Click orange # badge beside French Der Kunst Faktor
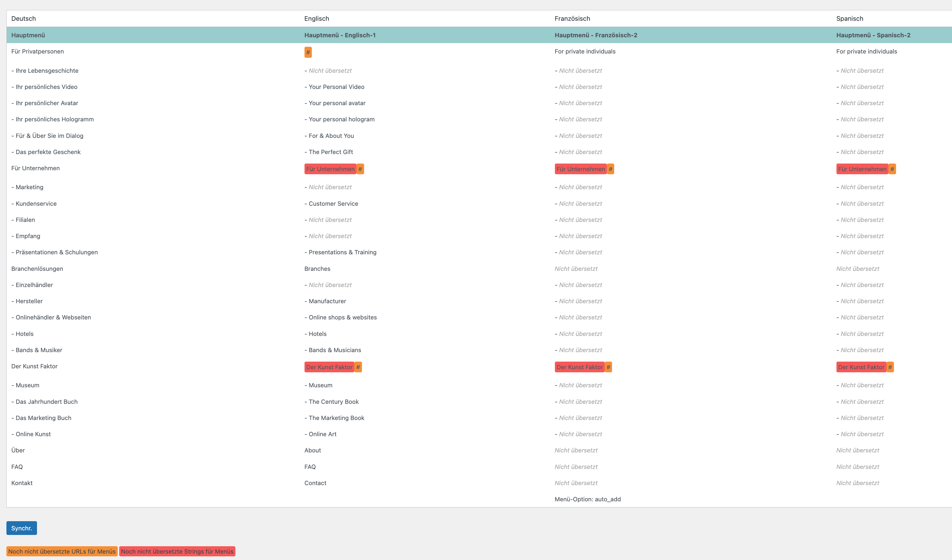The image size is (952, 560). 608,367
